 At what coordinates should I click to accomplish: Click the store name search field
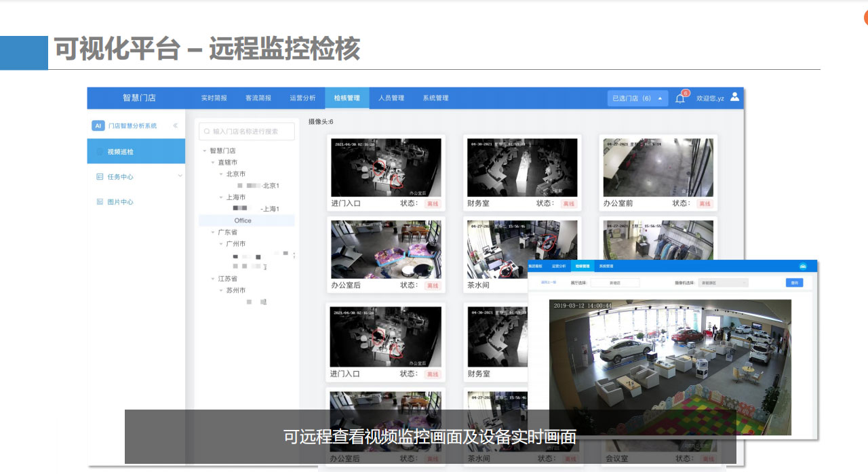pos(247,132)
